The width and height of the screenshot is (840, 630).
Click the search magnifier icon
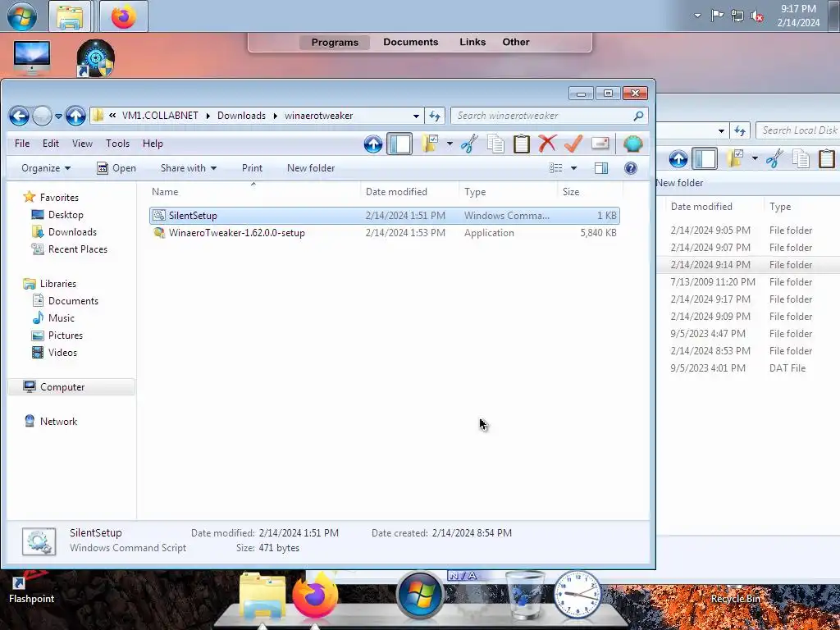(x=638, y=116)
